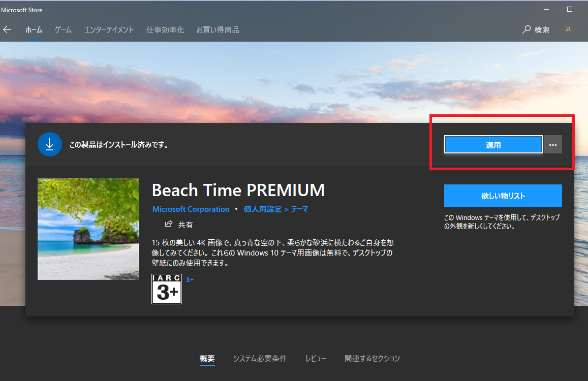The image size is (588, 381).
Task: Go back using the back arrow
Action: [x=7, y=29]
